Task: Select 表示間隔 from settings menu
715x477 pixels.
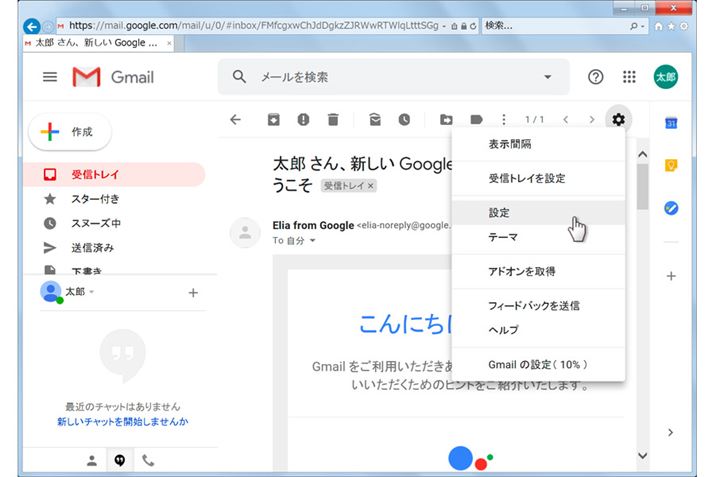Action: point(539,144)
